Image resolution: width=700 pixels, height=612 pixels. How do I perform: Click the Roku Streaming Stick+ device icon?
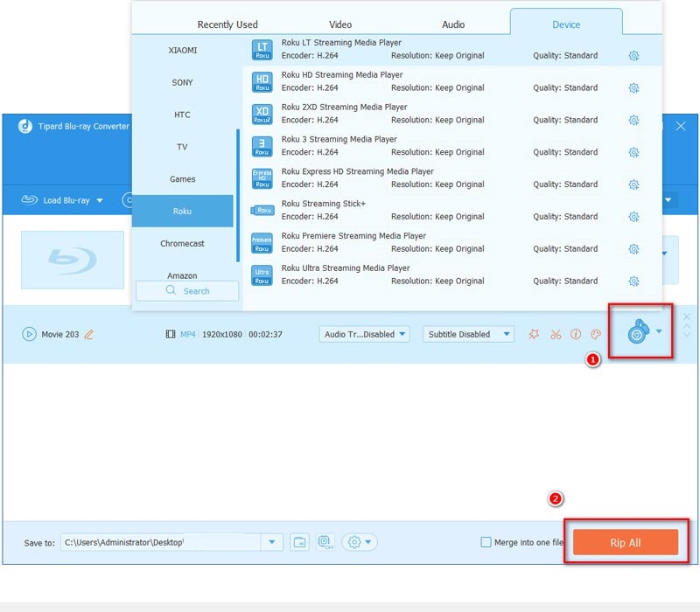(262, 210)
